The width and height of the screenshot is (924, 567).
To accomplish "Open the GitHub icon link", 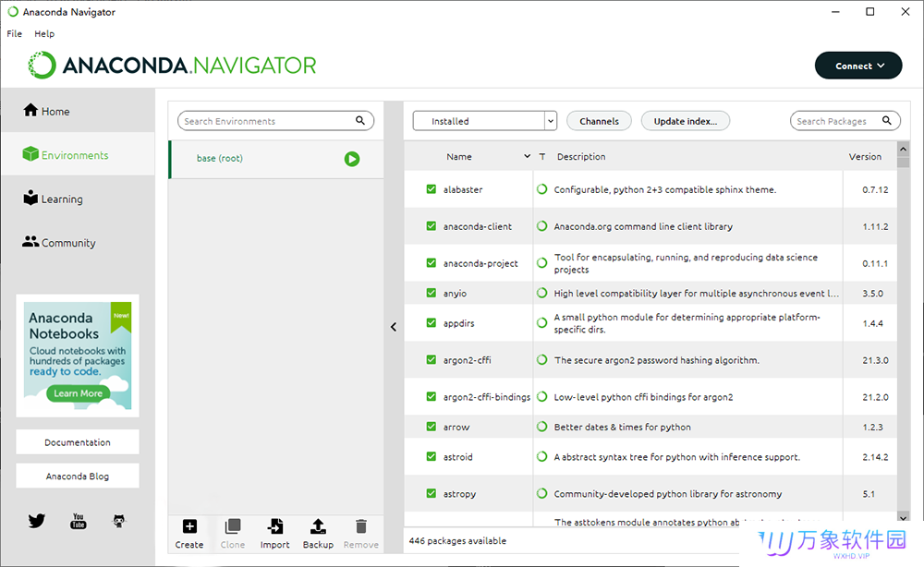I will pyautogui.click(x=119, y=521).
